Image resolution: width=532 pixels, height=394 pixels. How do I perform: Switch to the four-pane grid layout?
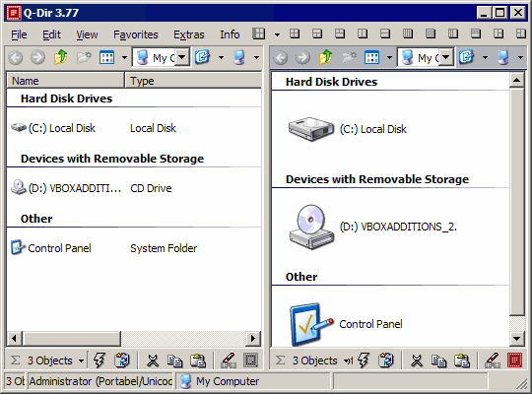(295, 33)
